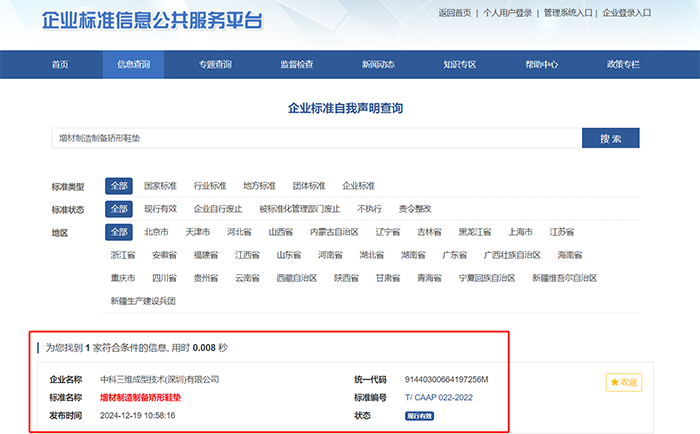Select 企业标准 filter option
The height and width of the screenshot is (434, 700).
tap(358, 186)
